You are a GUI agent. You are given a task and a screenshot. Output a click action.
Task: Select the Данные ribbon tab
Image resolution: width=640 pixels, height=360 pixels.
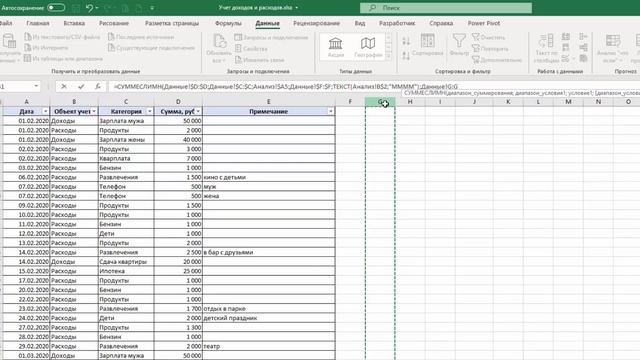(267, 23)
